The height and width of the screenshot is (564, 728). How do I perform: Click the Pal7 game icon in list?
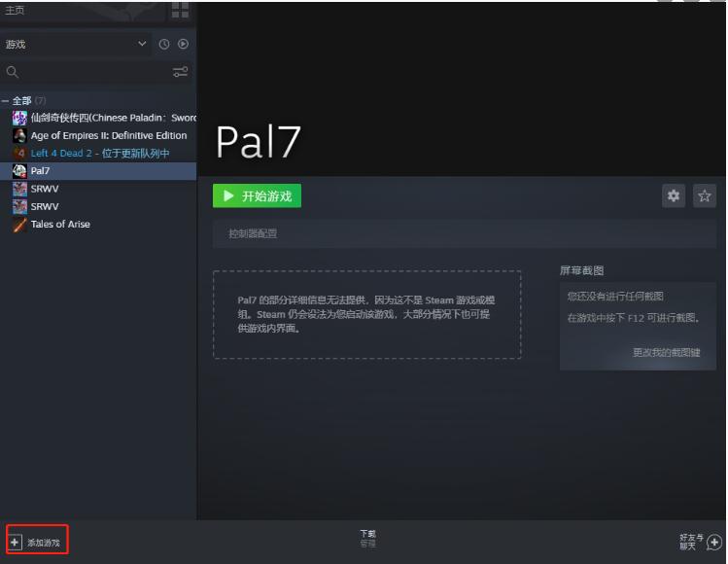tap(19, 171)
